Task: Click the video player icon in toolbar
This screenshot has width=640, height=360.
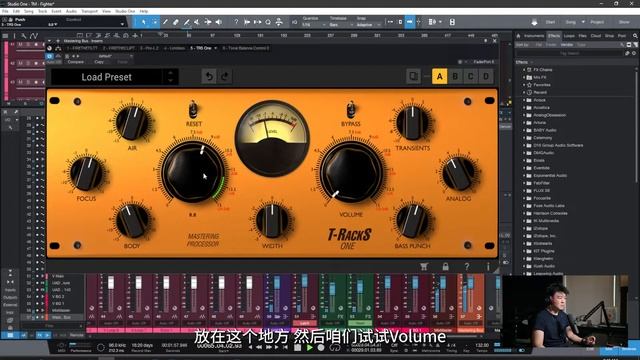Action: coord(452,22)
